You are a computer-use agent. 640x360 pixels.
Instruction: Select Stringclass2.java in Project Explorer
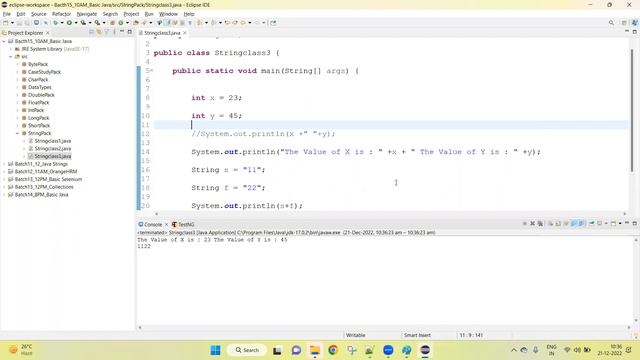(x=52, y=149)
